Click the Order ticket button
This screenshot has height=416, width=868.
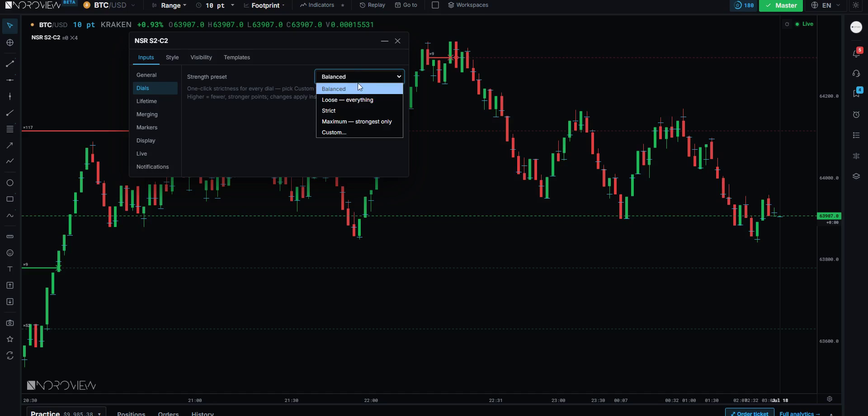[750, 413]
